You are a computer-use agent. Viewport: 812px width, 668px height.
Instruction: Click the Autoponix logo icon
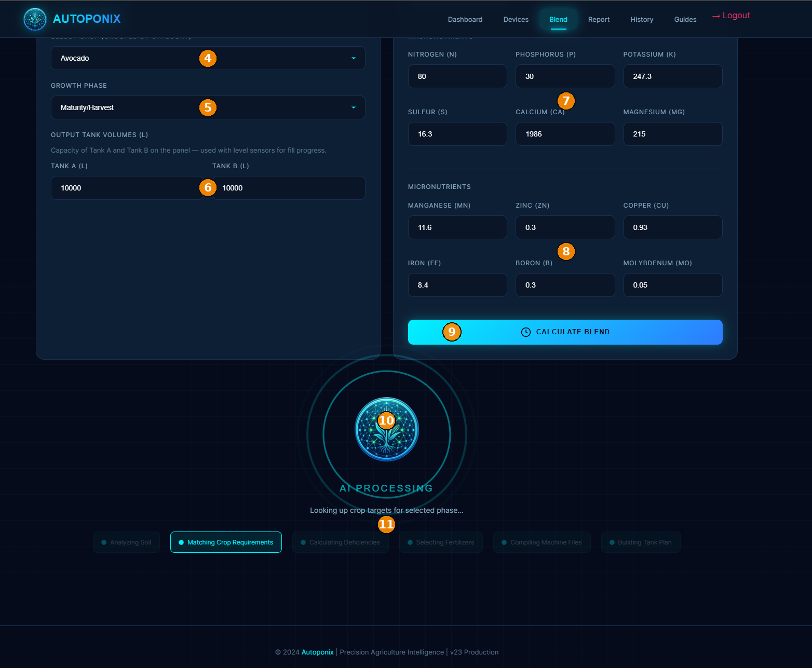click(35, 19)
